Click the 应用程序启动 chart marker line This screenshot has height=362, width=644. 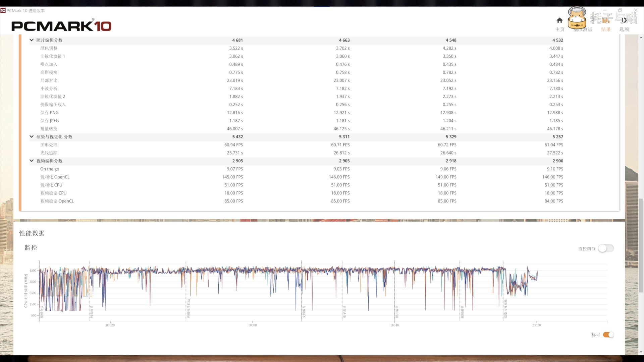click(x=186, y=291)
